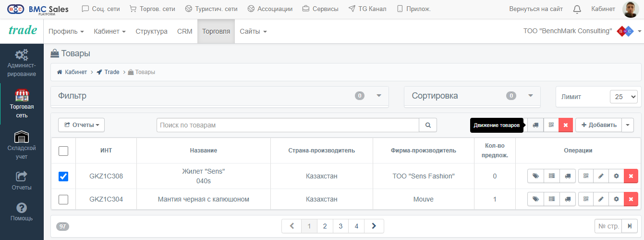This screenshot has width=644, height=240.
Task: Click the red delete icon in the Мантия черная row
Action: [x=631, y=199]
